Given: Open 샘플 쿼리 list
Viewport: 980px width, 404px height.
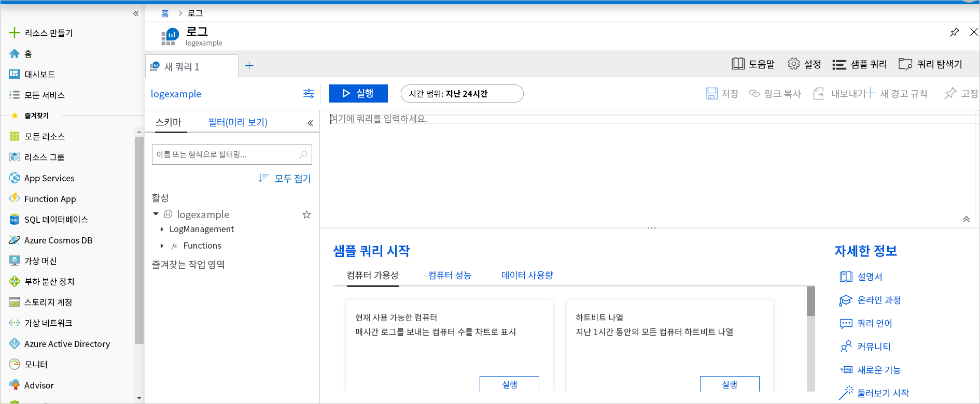Looking at the screenshot, I should (x=860, y=64).
